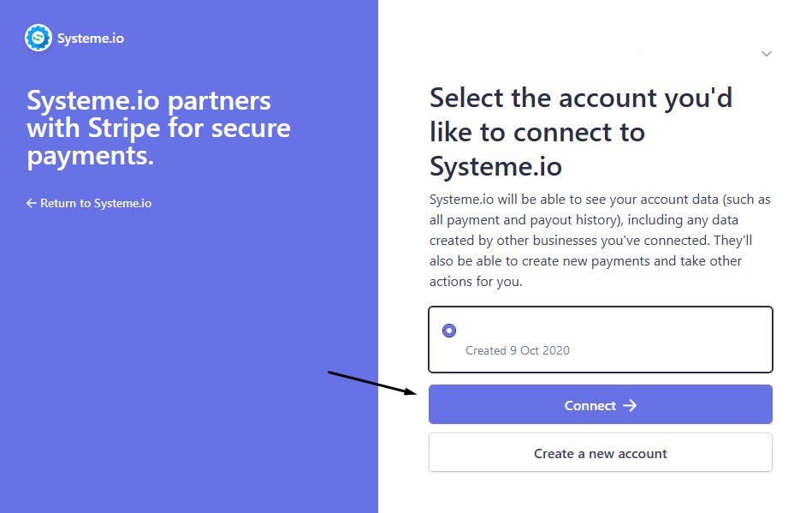
Task: Select the account radio button
Action: [x=449, y=331]
